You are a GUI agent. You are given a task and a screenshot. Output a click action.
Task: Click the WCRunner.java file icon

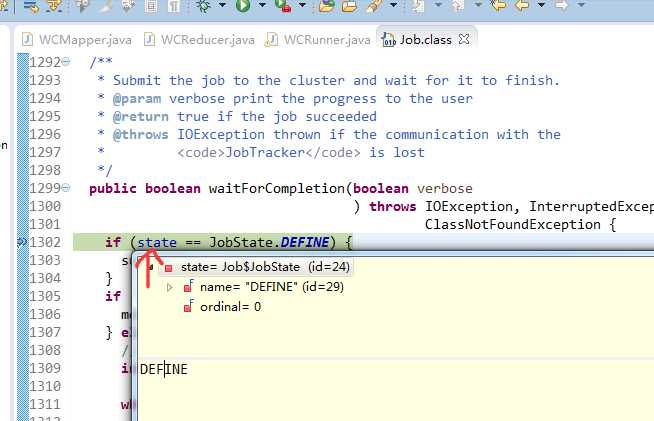pos(272,40)
